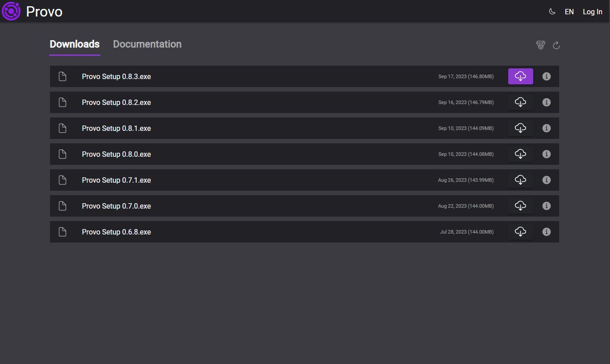
Task: Click the medal filter icon
Action: 540,45
